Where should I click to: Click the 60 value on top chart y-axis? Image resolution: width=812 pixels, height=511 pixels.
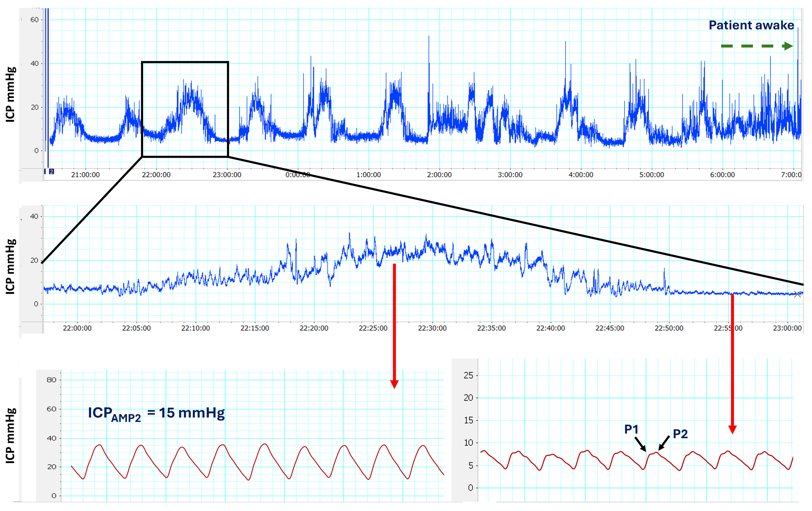pyautogui.click(x=34, y=20)
